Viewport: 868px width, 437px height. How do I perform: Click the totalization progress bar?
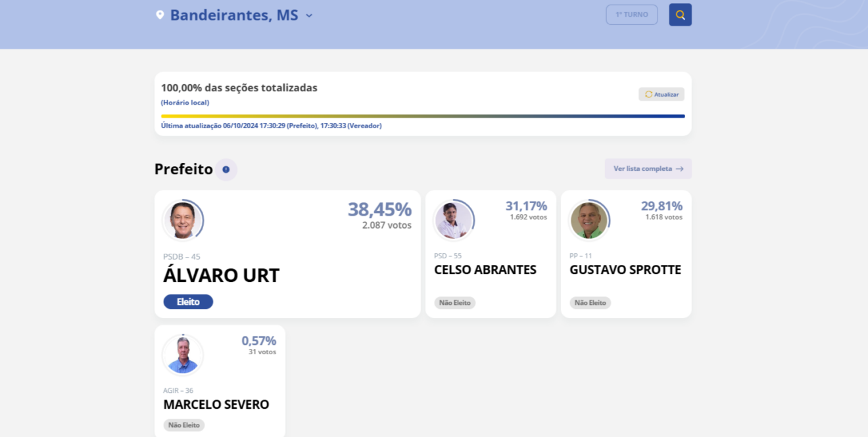tap(423, 116)
